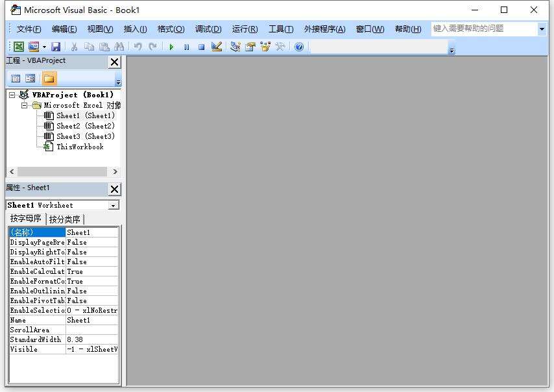The width and height of the screenshot is (554, 392).
Task: Open the 调试(D) menu
Action: pos(208,29)
